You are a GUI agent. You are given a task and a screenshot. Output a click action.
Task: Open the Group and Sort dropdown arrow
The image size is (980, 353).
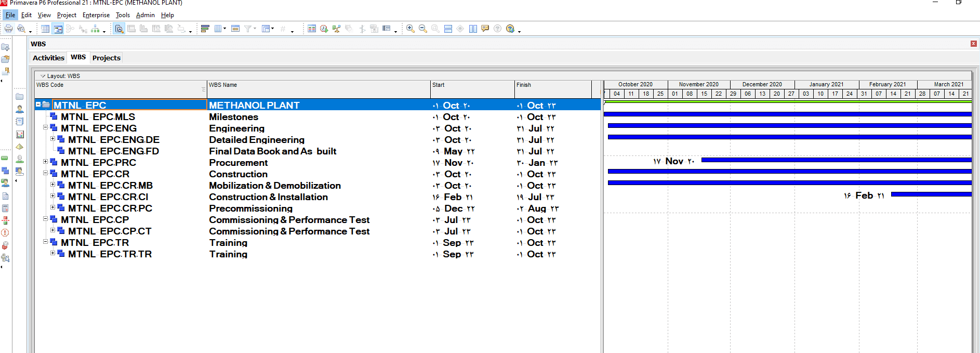pyautogui.click(x=273, y=29)
